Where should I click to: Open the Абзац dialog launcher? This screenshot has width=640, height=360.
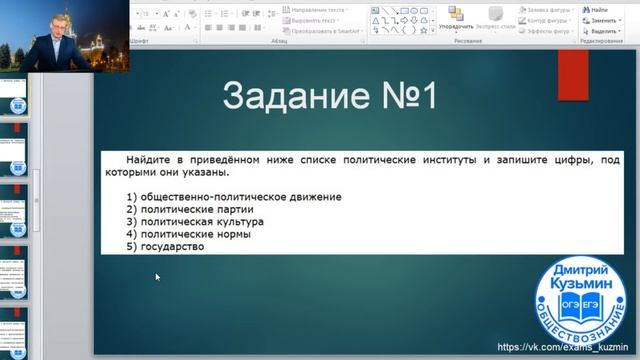coord(362,41)
